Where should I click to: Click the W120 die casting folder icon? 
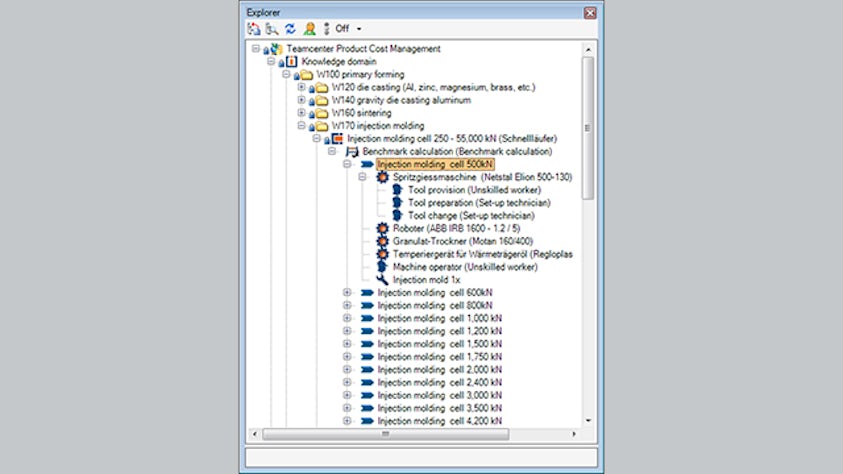coord(322,88)
